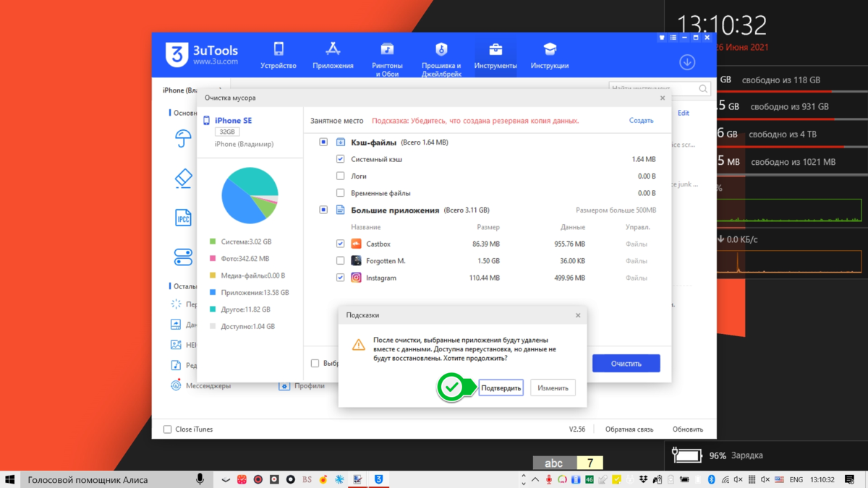868x488 pixels.
Task: Enable the Close iTunes checkbox
Action: point(167,429)
